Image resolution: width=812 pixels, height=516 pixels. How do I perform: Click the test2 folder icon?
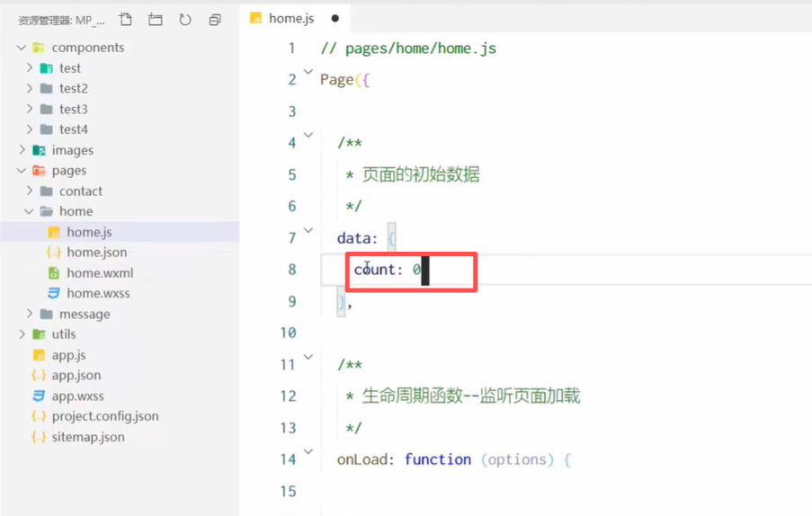pyautogui.click(x=47, y=88)
